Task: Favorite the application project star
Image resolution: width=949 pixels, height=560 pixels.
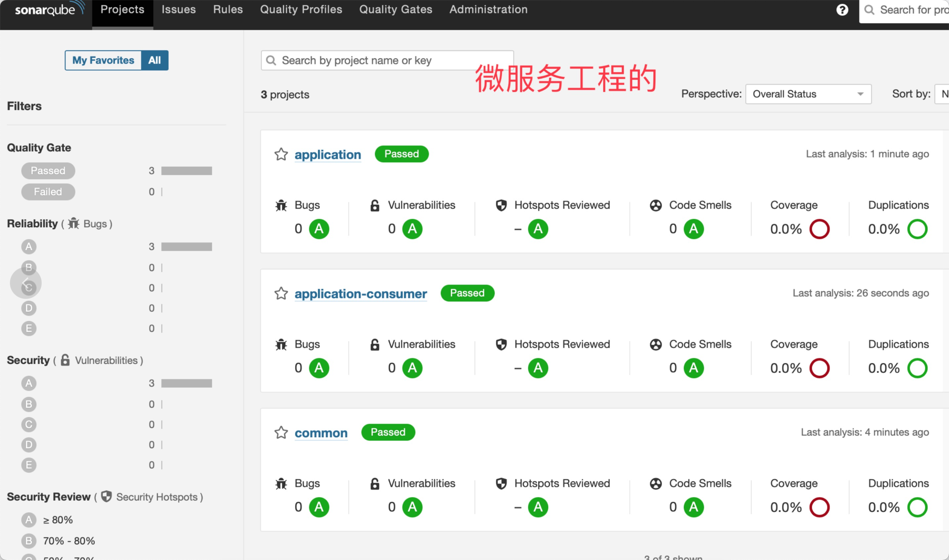Action: point(281,154)
